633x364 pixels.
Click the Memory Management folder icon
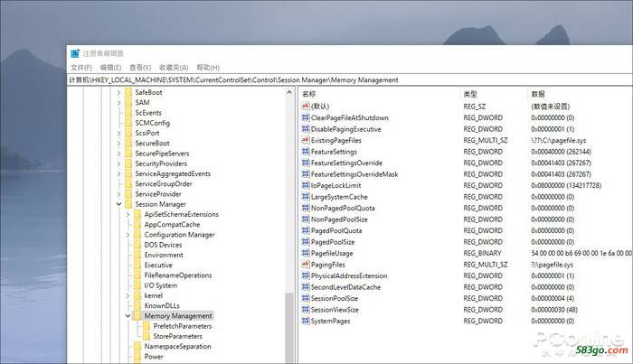(137, 316)
